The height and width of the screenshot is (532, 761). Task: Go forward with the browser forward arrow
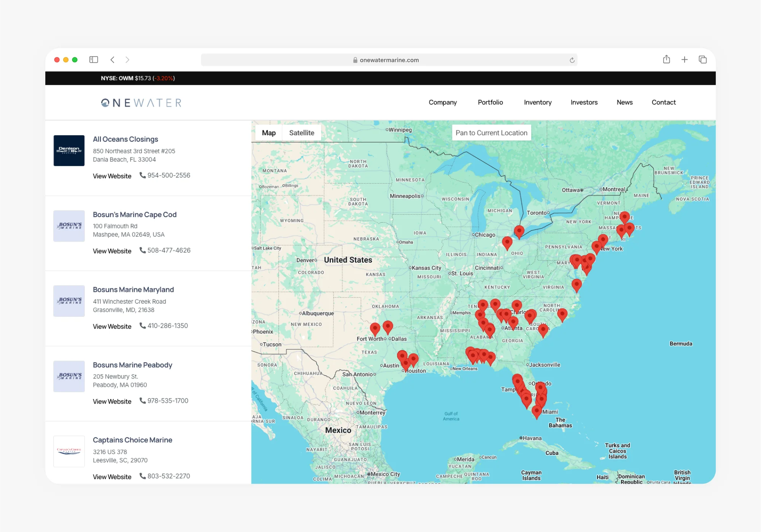[127, 60]
